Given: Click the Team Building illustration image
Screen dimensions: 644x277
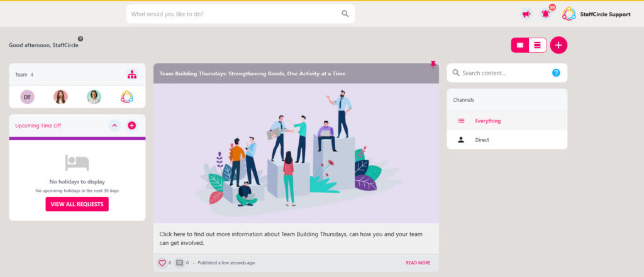Looking at the screenshot, I should [296, 153].
